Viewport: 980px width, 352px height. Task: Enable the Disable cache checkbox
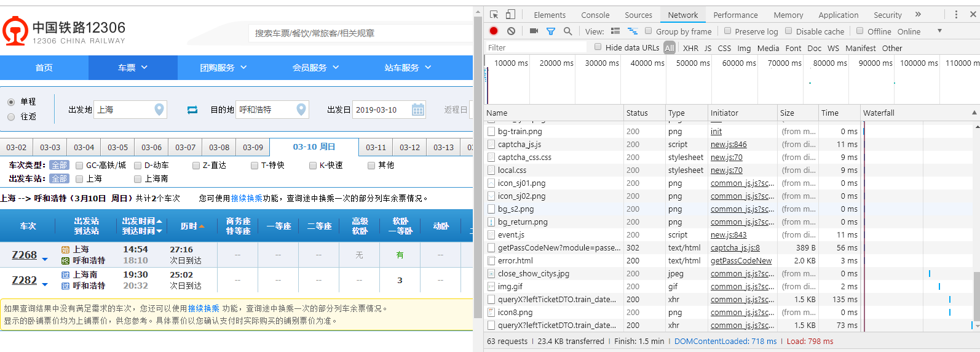[x=789, y=31]
